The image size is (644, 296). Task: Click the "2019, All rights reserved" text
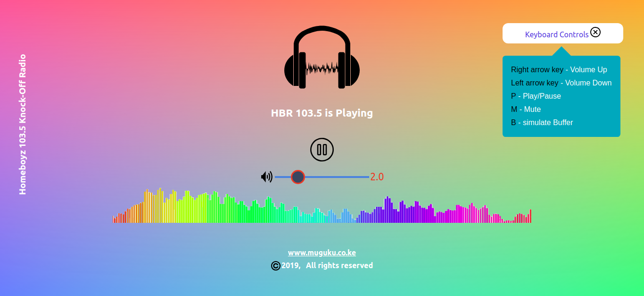(x=327, y=265)
